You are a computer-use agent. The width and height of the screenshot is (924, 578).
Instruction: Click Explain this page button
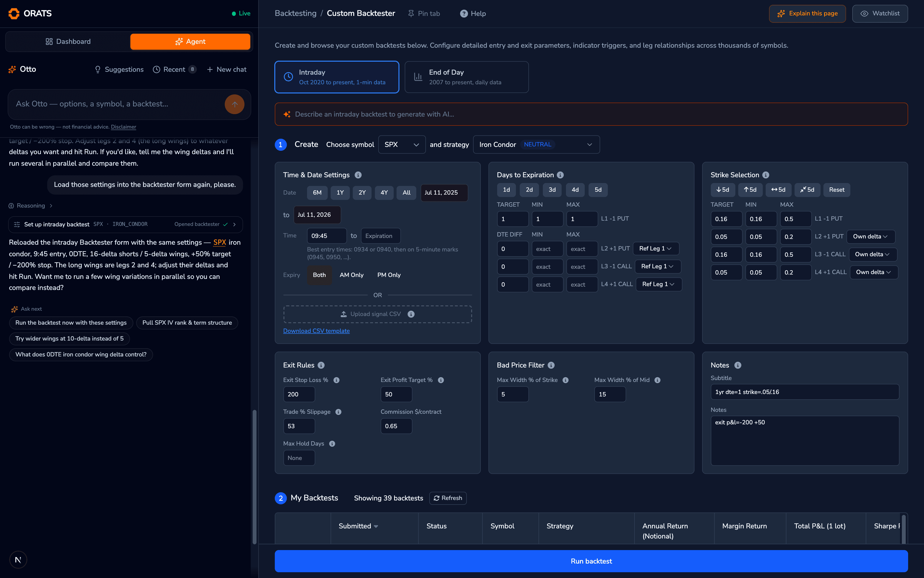[807, 13]
